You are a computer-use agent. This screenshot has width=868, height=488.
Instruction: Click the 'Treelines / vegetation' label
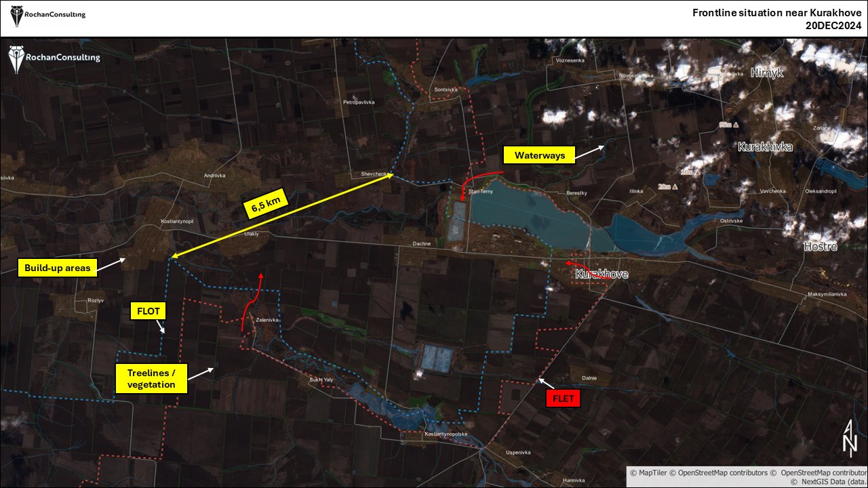coord(151,379)
